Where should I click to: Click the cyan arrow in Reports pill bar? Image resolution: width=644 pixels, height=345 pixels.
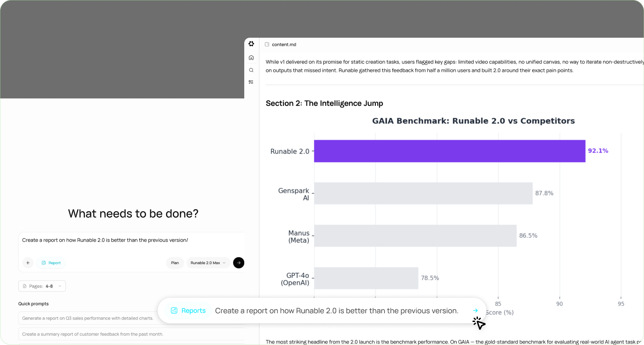click(x=475, y=310)
